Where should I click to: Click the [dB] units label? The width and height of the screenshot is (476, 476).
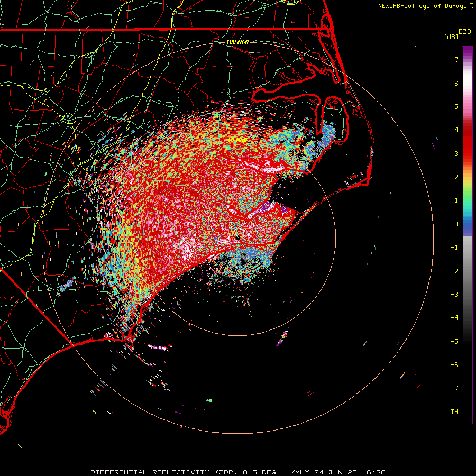[452, 36]
